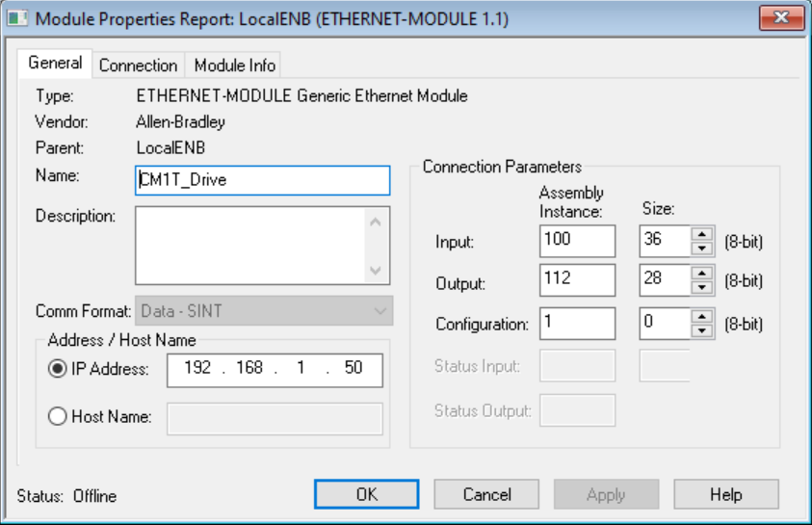Increase the Output size value
812x525 pixels.
point(702,275)
